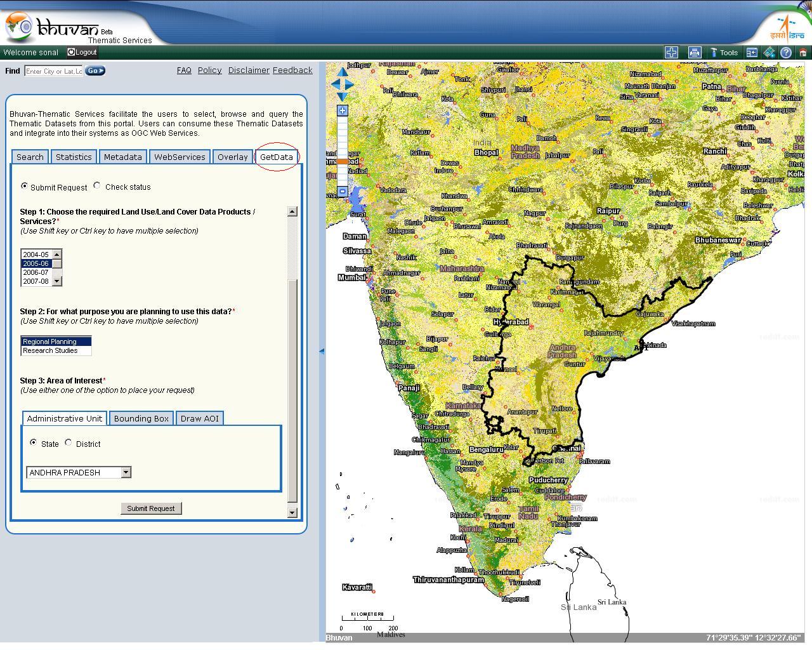
Task: Click the home icon in top toolbar
Action: (x=802, y=53)
